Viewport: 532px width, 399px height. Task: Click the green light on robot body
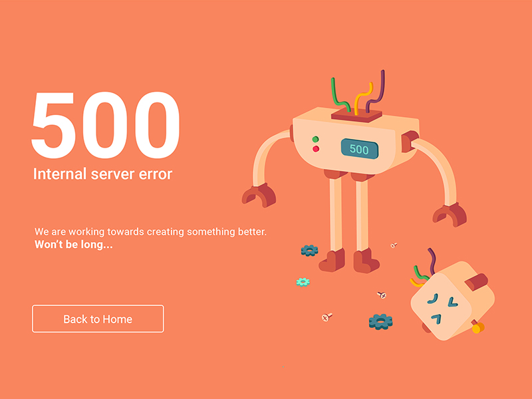[315, 139]
